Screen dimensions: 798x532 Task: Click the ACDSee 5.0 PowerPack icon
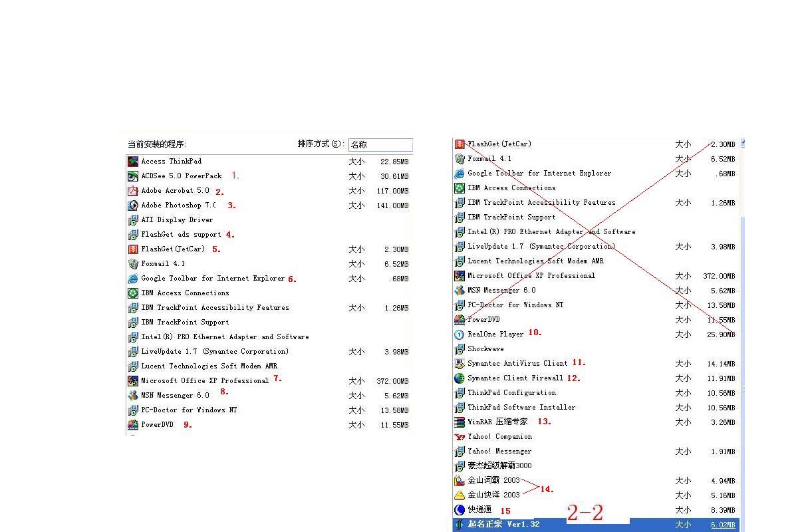(x=133, y=176)
